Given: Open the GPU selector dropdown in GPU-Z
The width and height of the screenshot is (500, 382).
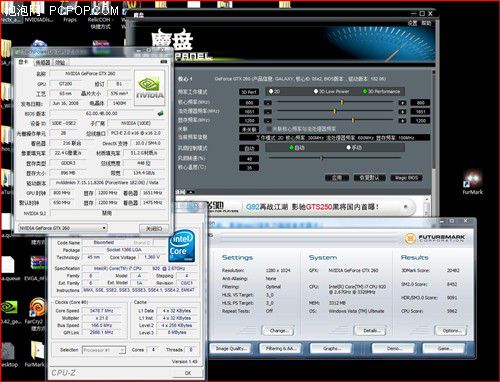Looking at the screenshot, I should tap(63, 228).
